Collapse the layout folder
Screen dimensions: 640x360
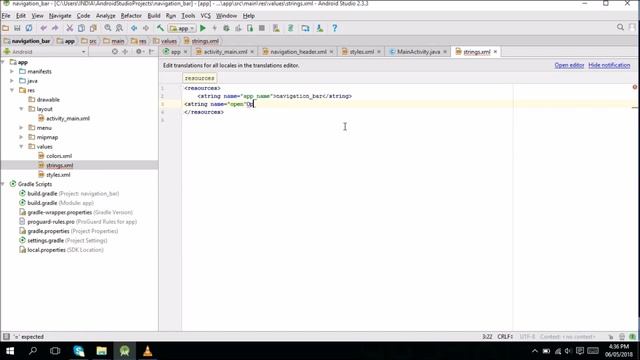click(22, 109)
